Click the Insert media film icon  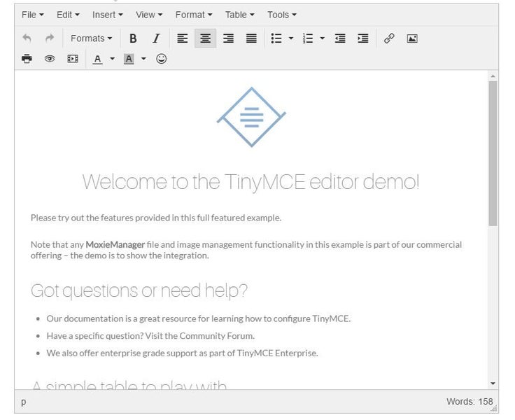[x=73, y=59]
